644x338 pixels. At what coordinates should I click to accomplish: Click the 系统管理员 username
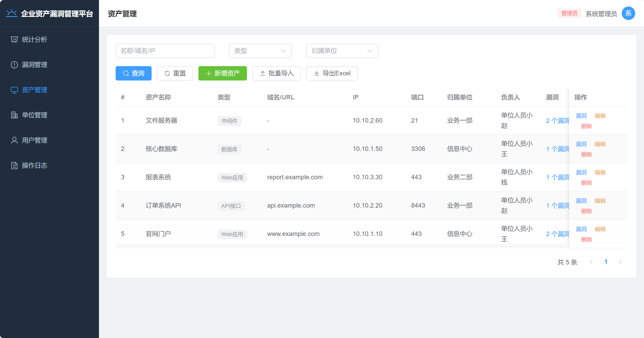[x=601, y=14]
